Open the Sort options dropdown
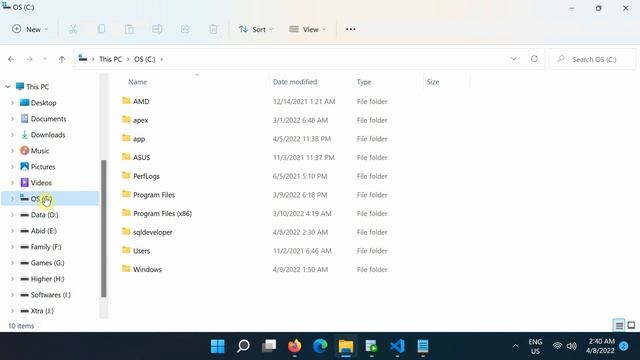Image resolution: width=640 pixels, height=360 pixels. pyautogui.click(x=256, y=29)
